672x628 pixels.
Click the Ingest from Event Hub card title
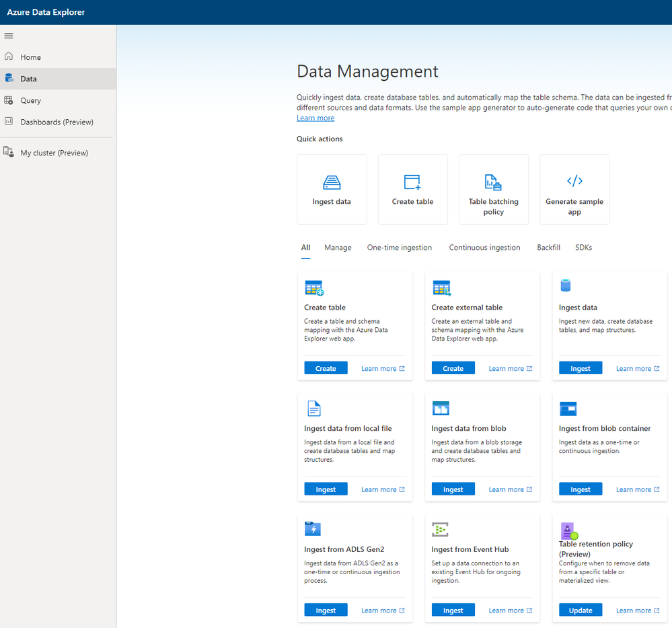(470, 549)
